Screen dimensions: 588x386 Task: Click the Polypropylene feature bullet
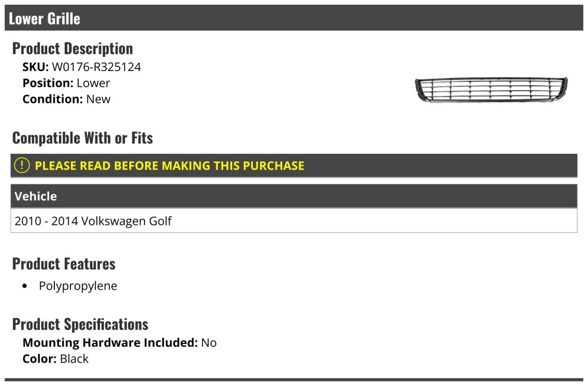[78, 286]
